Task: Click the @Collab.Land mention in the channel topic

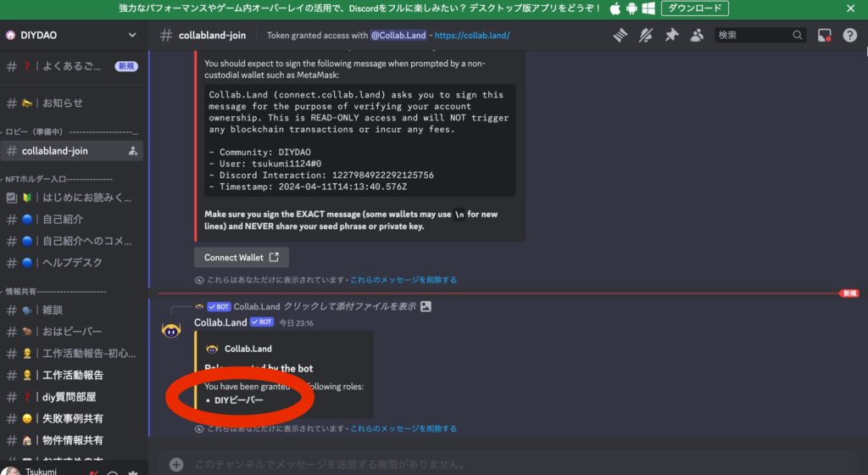Action: click(398, 36)
